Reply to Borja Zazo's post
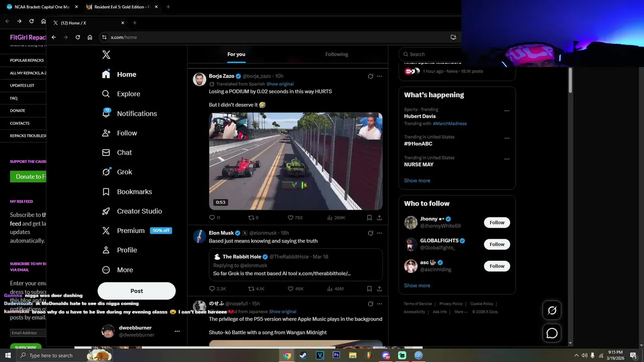644x362 pixels. (214, 218)
